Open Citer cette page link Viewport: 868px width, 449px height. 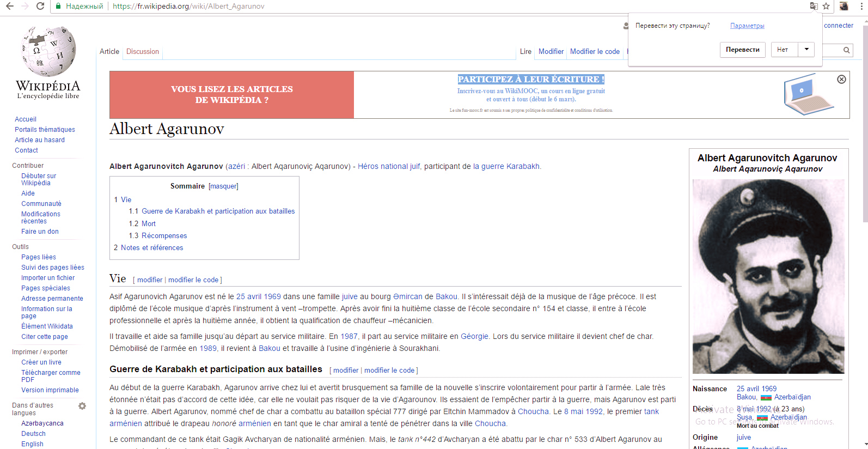(x=45, y=337)
